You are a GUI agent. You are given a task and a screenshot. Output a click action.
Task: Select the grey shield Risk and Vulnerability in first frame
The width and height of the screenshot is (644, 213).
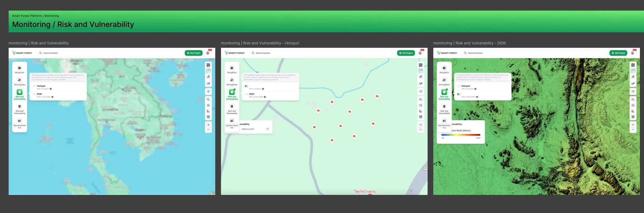[x=19, y=109]
